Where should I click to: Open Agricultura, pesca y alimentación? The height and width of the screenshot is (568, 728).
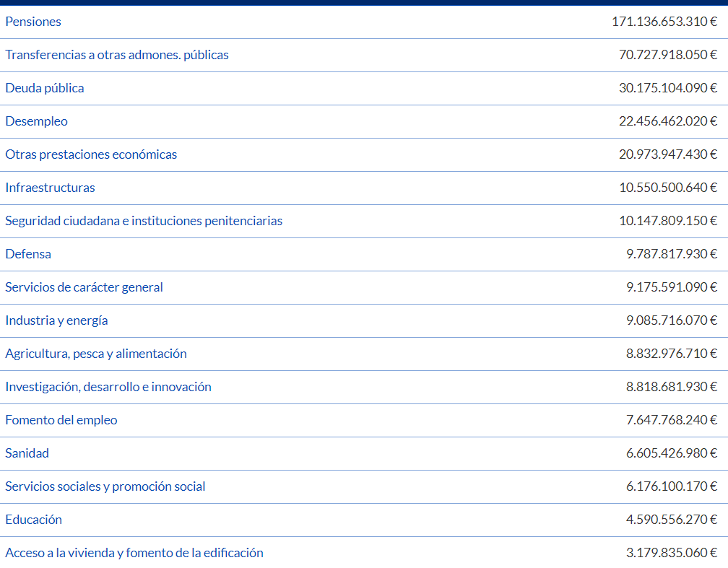pyautogui.click(x=96, y=354)
